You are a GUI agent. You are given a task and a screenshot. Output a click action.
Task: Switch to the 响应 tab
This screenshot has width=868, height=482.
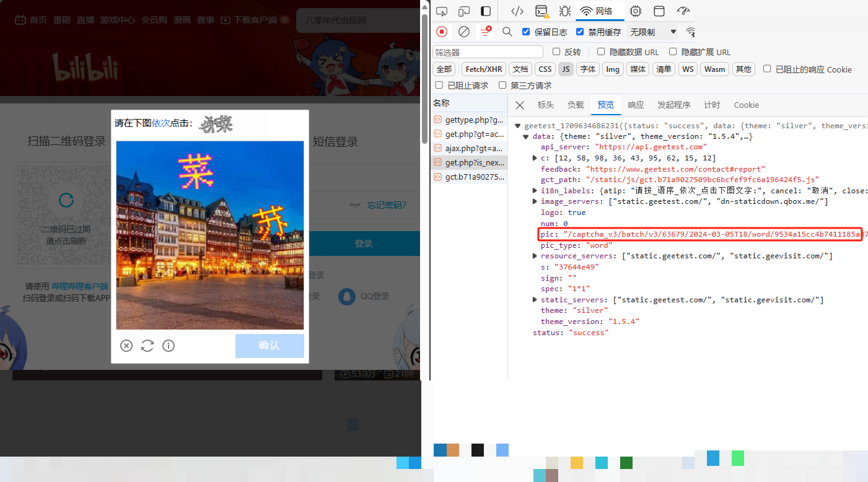pyautogui.click(x=636, y=105)
